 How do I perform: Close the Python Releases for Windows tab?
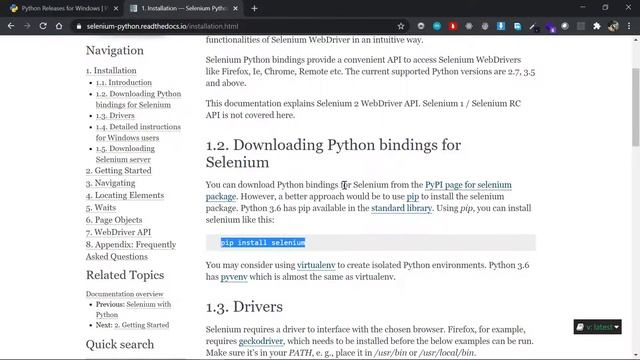(x=116, y=8)
